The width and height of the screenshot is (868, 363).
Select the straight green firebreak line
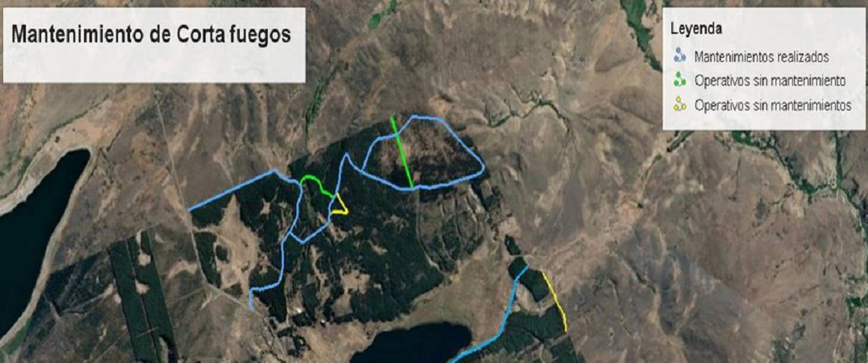[x=402, y=151]
